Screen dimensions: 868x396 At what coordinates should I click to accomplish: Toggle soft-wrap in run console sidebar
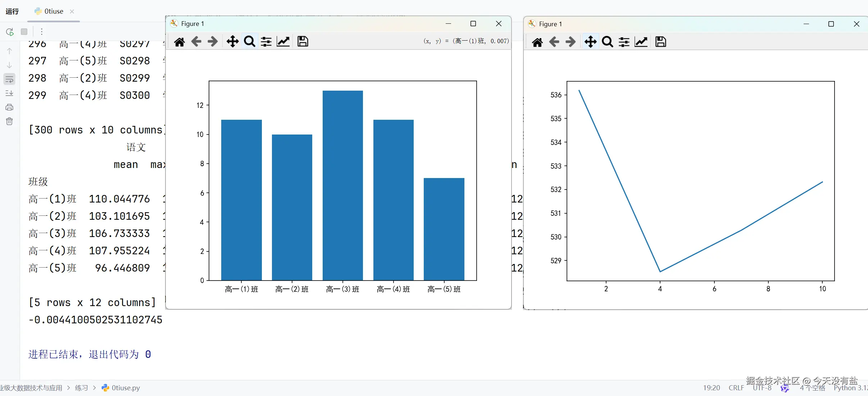pyautogui.click(x=9, y=79)
